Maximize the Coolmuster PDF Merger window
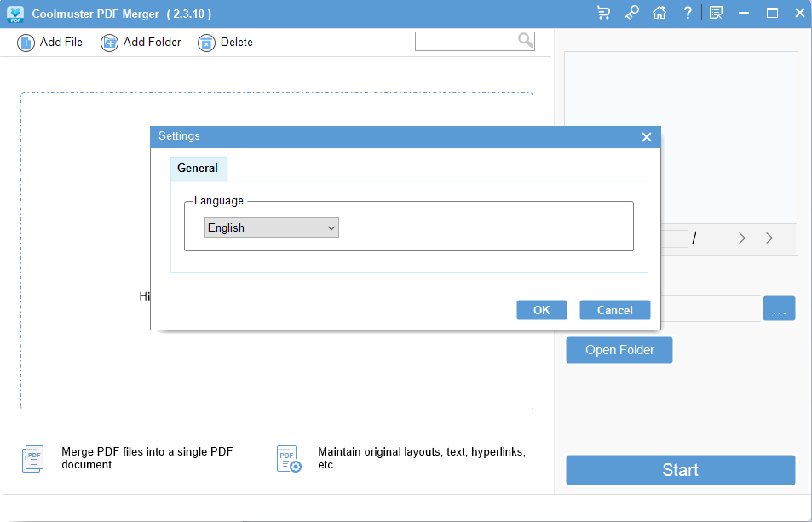This screenshot has height=522, width=812. (x=772, y=13)
